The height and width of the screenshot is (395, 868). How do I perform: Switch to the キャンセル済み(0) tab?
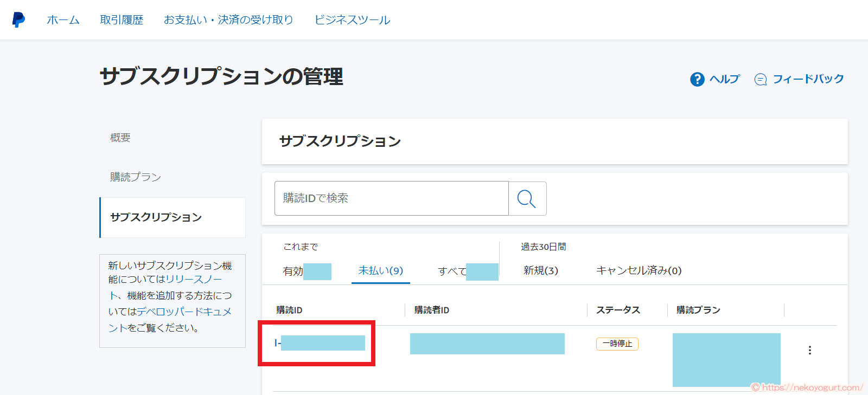(639, 270)
